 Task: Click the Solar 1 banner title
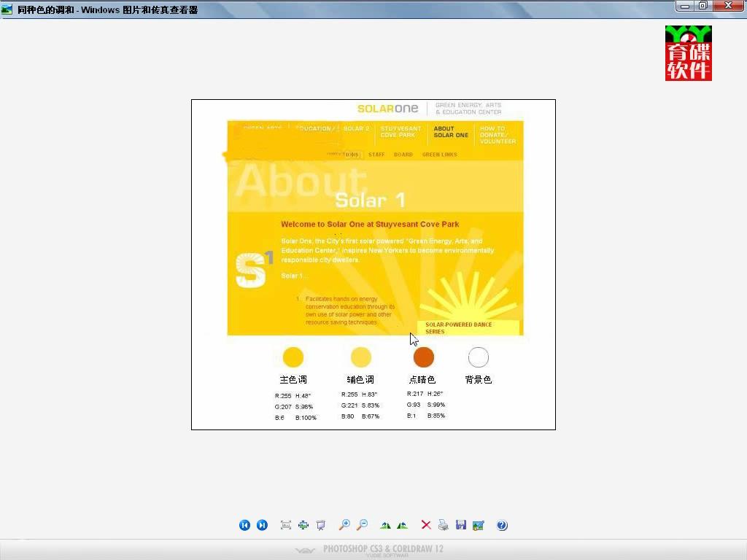point(370,200)
